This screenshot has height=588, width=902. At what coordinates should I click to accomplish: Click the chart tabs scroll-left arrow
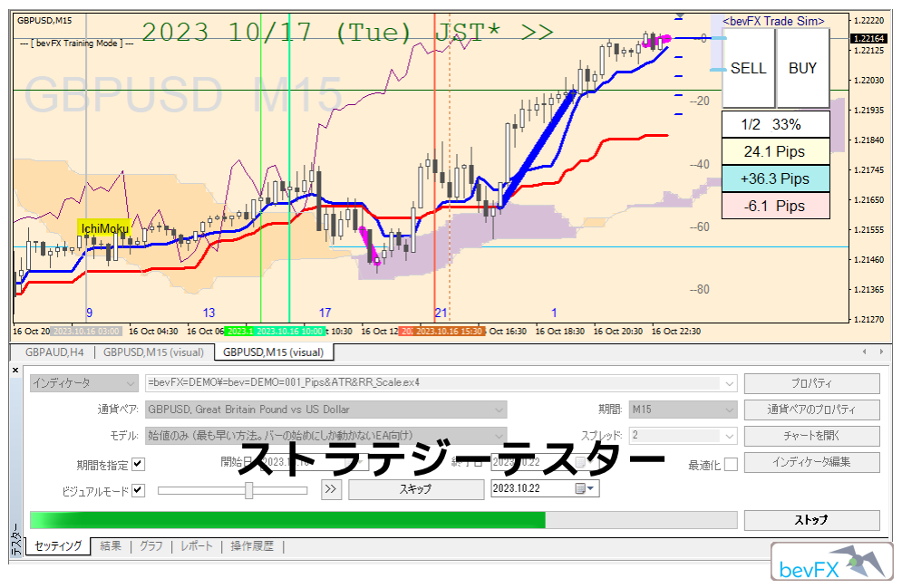click(x=864, y=352)
